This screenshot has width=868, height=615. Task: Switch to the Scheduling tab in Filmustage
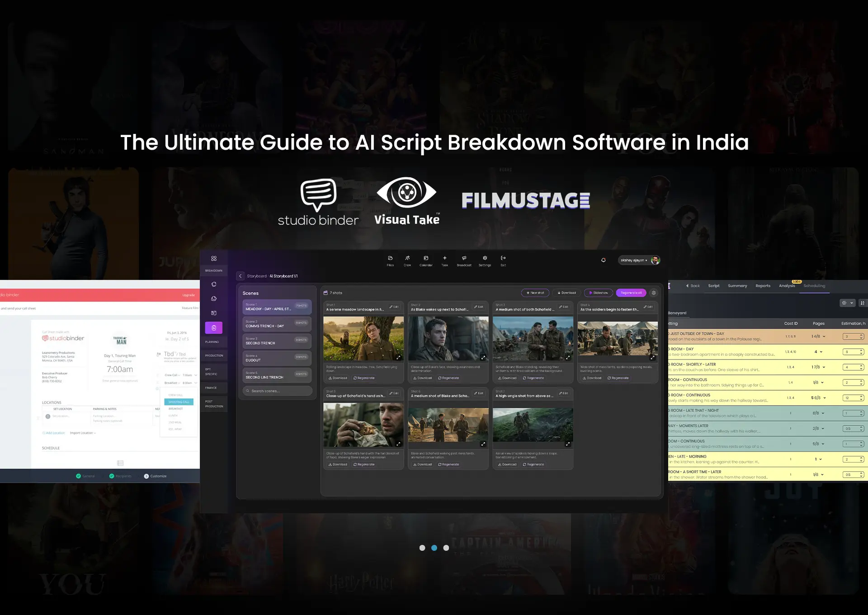coord(814,286)
